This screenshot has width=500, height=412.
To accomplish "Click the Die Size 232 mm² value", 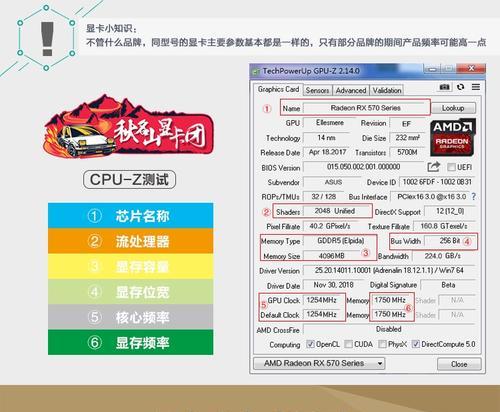I will coord(407,138).
